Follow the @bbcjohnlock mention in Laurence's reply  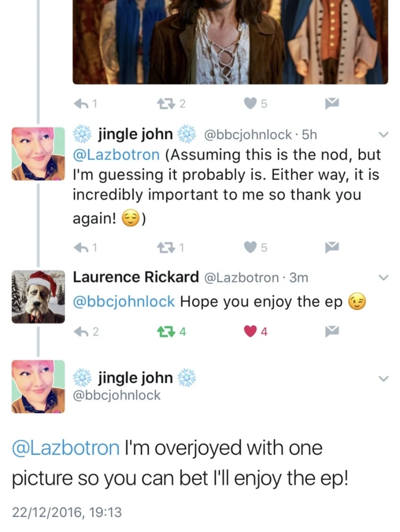(x=124, y=302)
